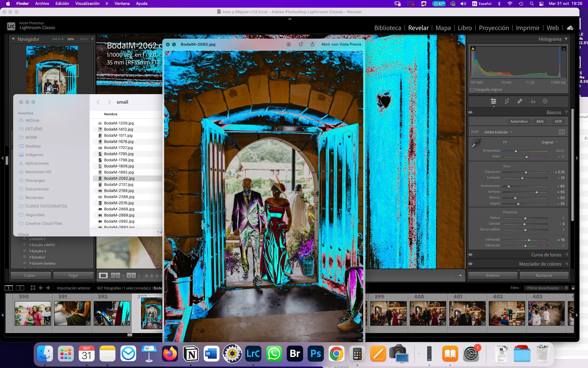The height and width of the screenshot is (368, 588).
Task: Click the Exposición slider handle
Action: coord(526,172)
